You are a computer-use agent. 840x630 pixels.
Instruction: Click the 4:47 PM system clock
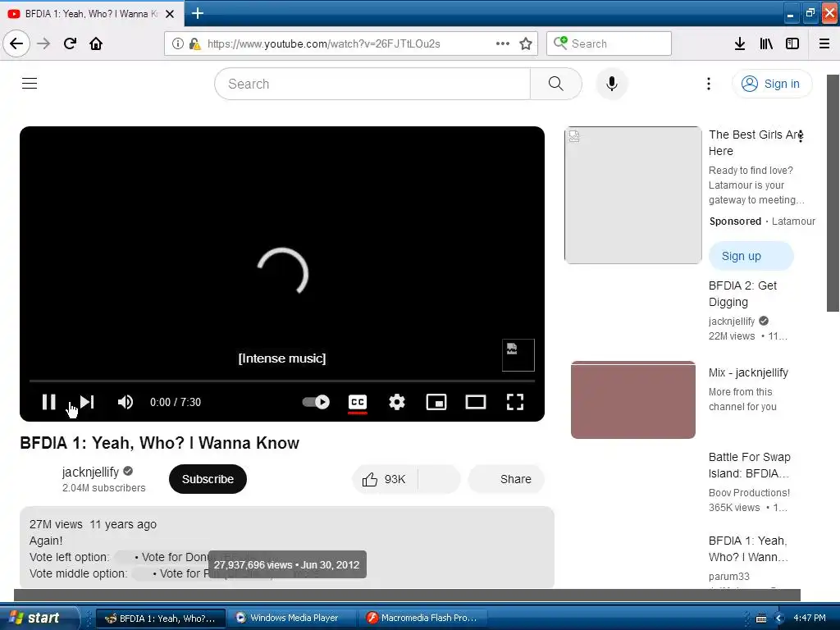tap(810, 618)
